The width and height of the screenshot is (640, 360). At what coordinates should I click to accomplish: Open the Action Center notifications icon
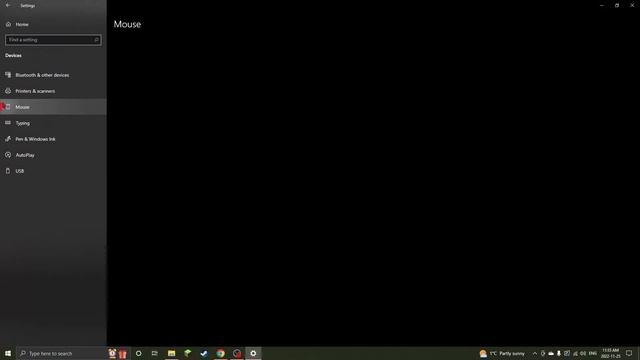pos(629,353)
